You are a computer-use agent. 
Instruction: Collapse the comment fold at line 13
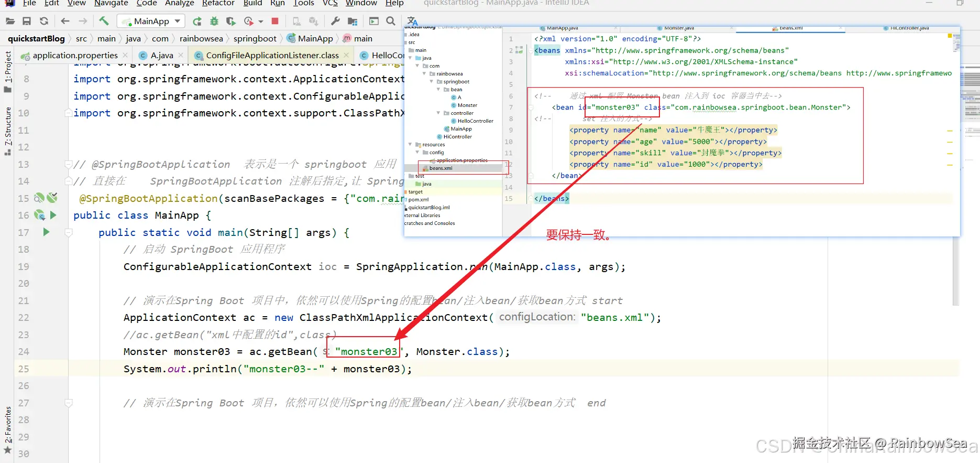[x=68, y=164]
